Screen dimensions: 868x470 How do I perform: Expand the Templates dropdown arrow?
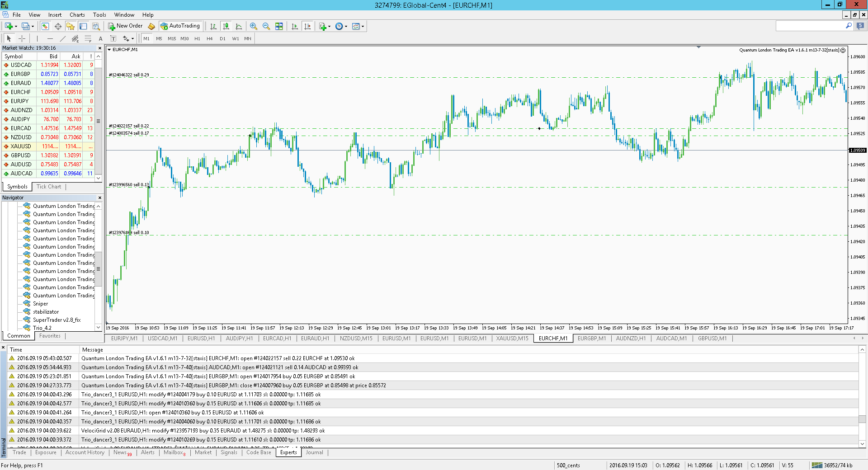point(363,26)
